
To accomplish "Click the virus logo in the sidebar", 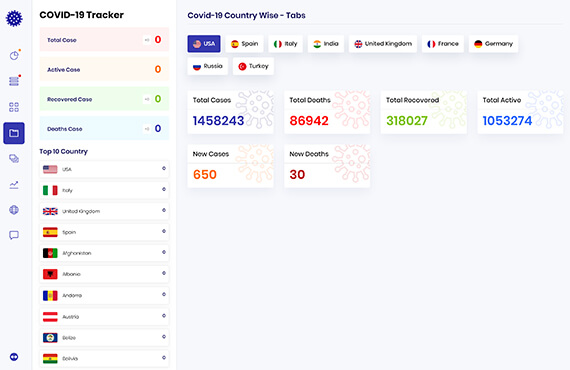I will coord(14,19).
